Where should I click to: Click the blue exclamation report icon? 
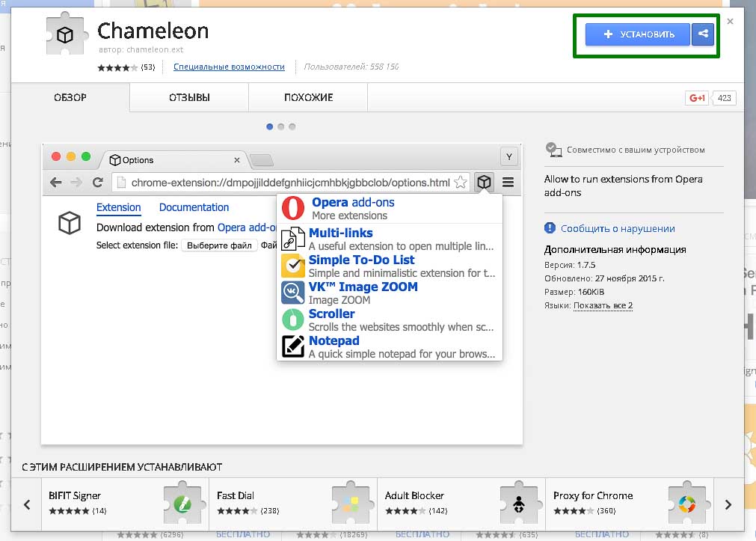click(550, 227)
